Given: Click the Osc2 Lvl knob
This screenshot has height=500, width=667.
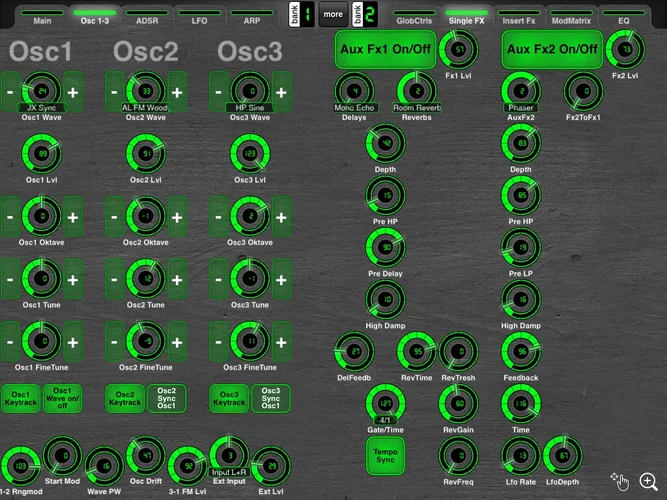Looking at the screenshot, I should [x=146, y=154].
